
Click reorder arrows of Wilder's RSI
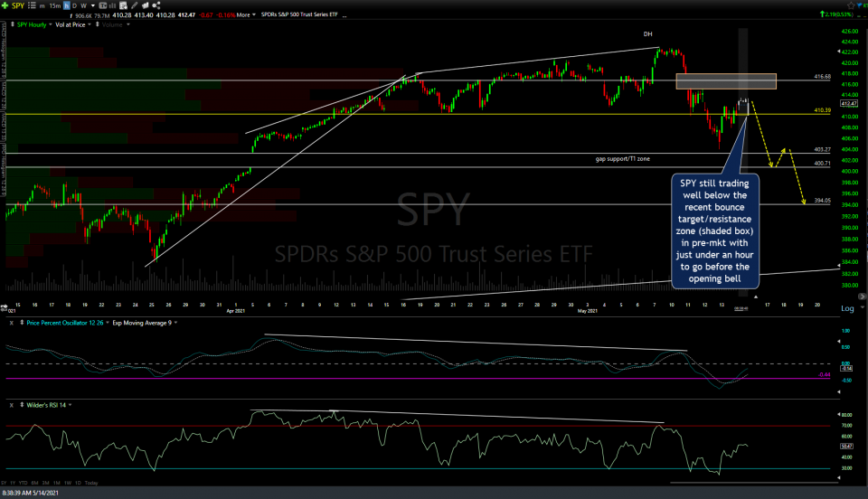tap(22, 405)
